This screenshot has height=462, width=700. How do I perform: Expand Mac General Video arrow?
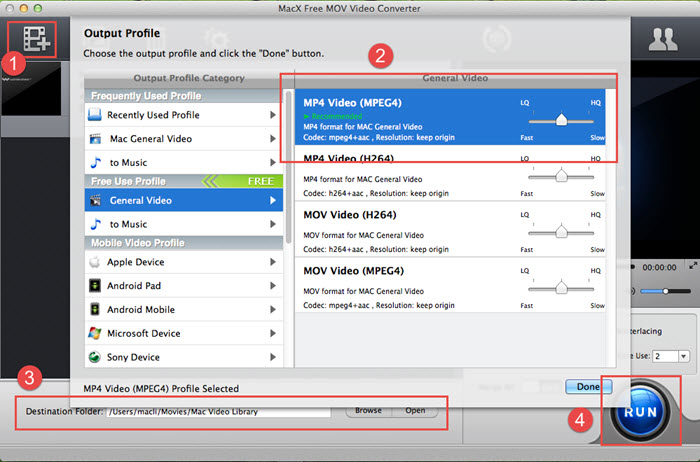pos(272,139)
